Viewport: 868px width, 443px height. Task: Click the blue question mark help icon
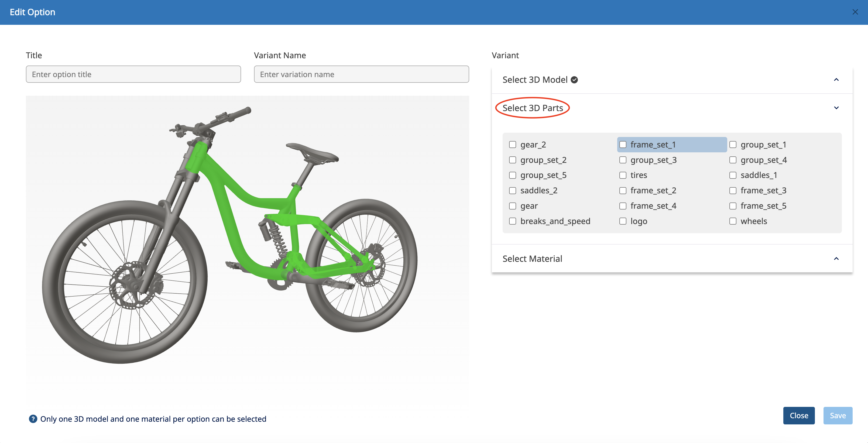pyautogui.click(x=33, y=419)
